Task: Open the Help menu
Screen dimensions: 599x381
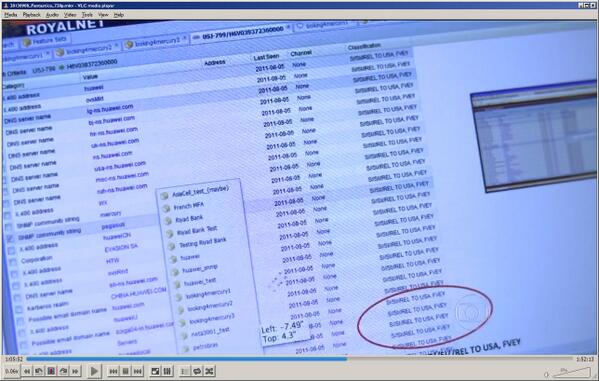Action: pyautogui.click(x=118, y=15)
